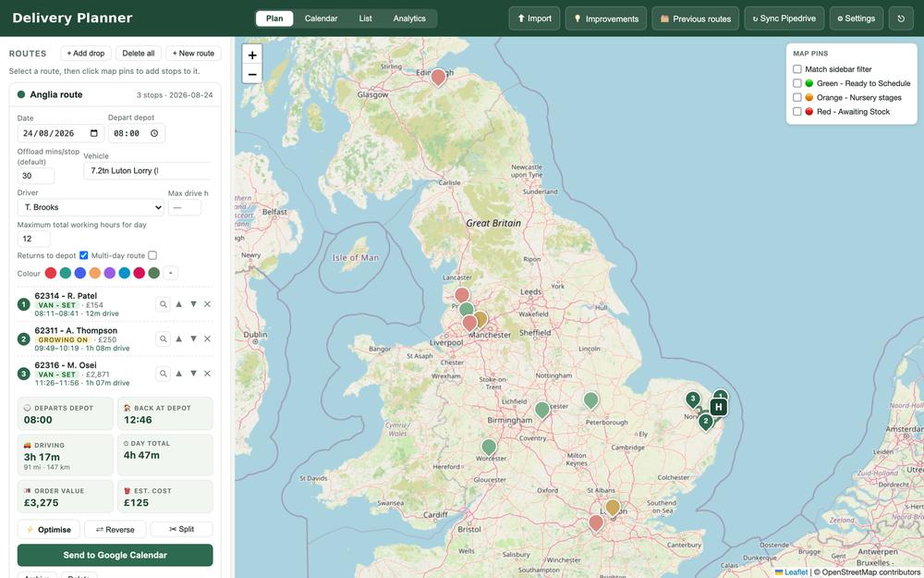Switch to the Analytics tab
924x578 pixels.
tap(409, 18)
